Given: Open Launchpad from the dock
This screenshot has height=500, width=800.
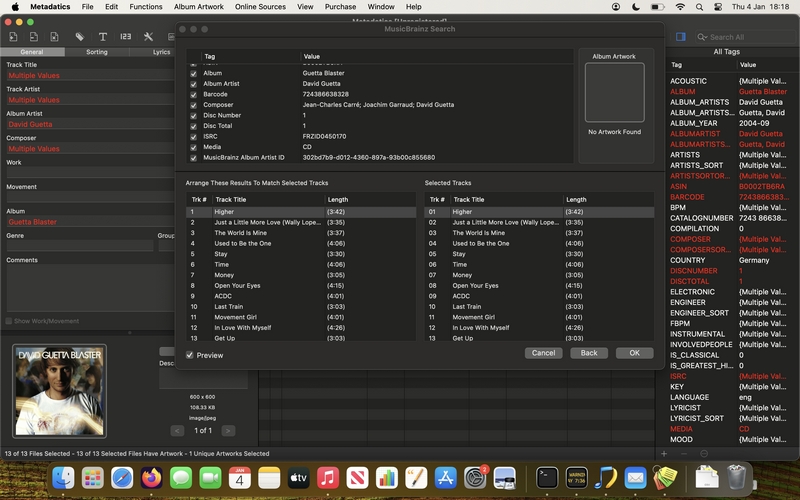Looking at the screenshot, I should (x=93, y=478).
